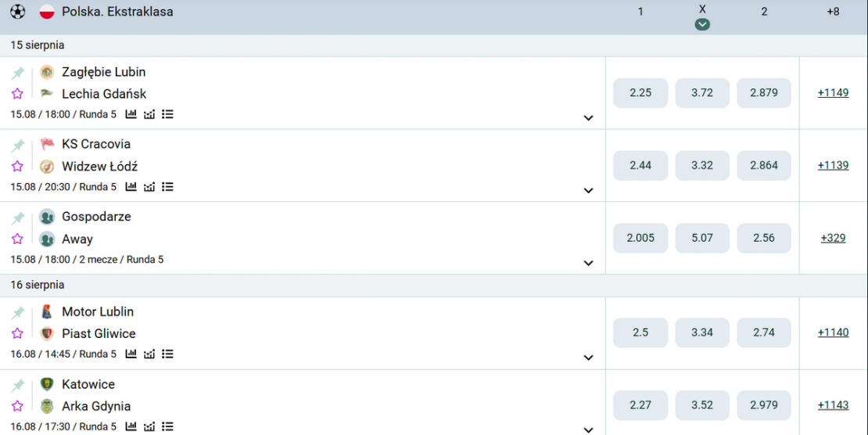The image size is (868, 435).
Task: Click the soccer ball sport icon
Action: coord(18,12)
